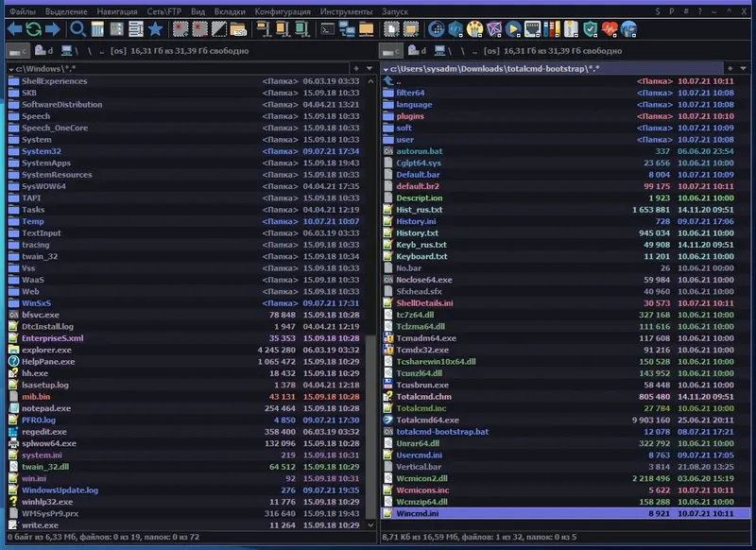Screen dimensions: 756x550
Task: Open the paint brushes graphics tools icon
Action: [x=475, y=29]
